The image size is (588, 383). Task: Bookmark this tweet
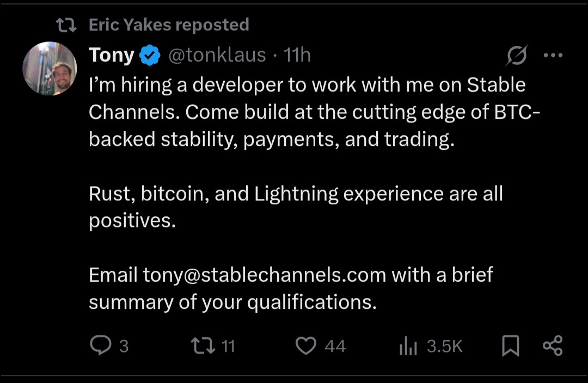(x=510, y=346)
